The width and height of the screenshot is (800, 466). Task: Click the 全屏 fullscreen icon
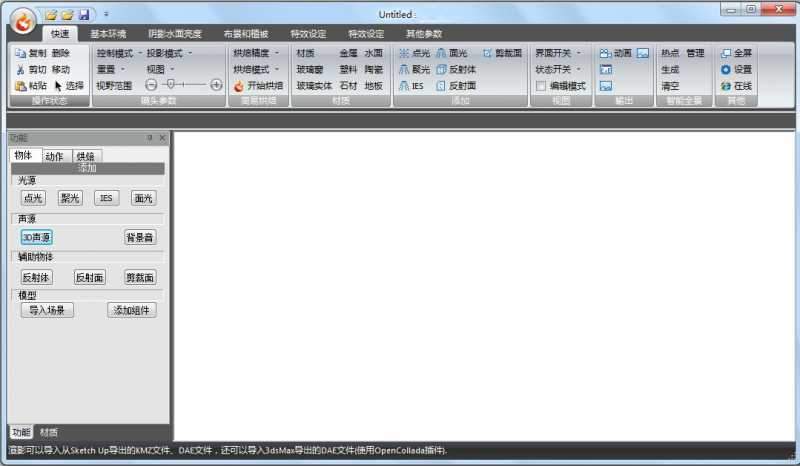tap(726, 53)
